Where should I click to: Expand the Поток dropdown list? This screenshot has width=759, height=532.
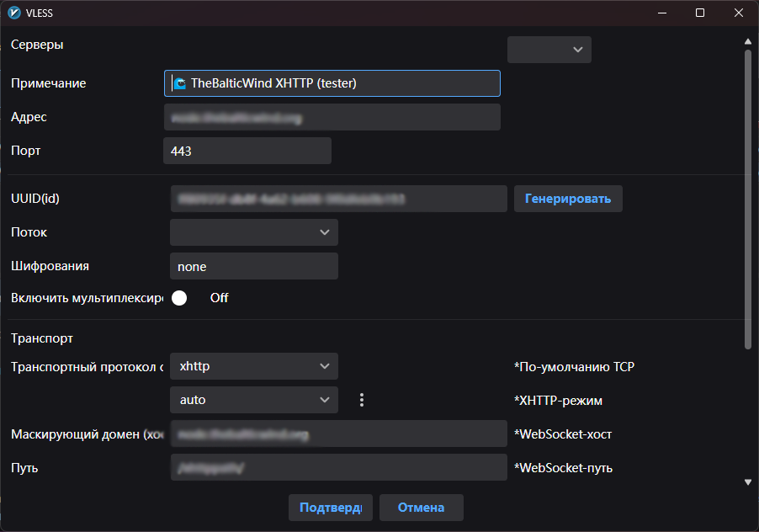[x=253, y=232]
